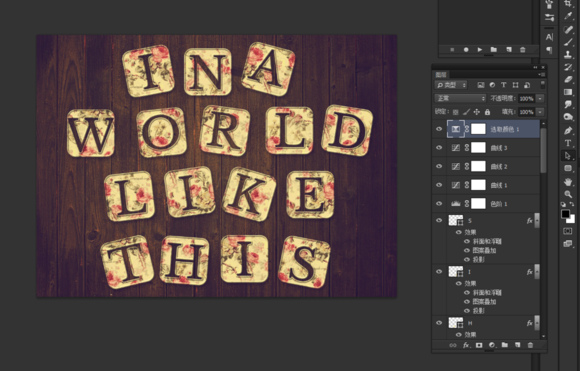Add layer mask from layers panel footer

click(x=479, y=345)
